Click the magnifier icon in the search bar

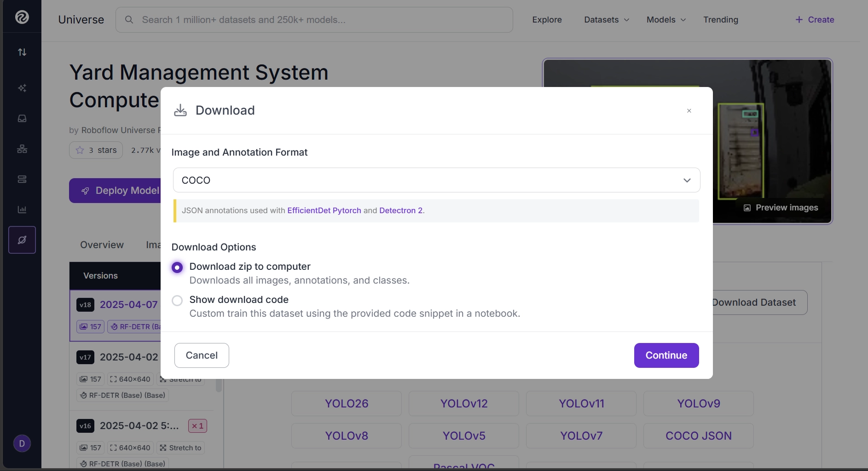129,20
